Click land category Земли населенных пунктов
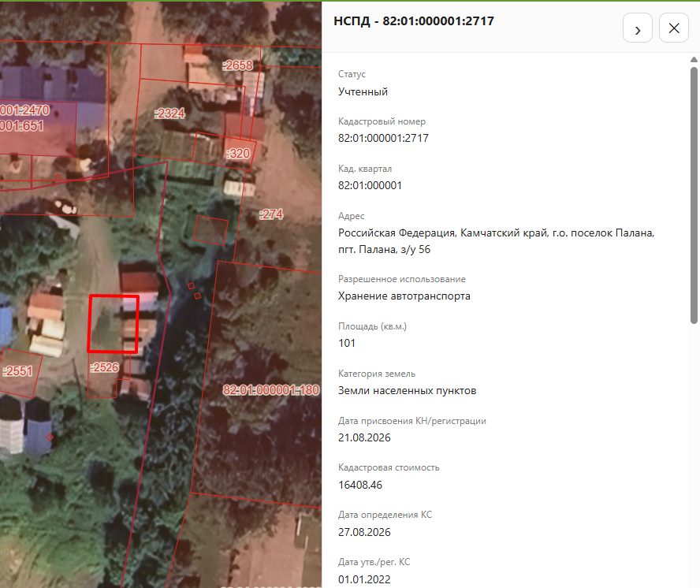 (x=407, y=391)
